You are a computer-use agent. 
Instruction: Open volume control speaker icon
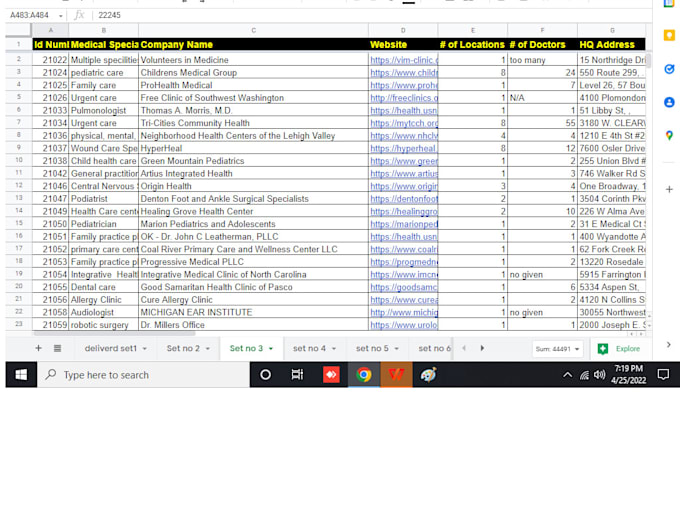tap(600, 375)
